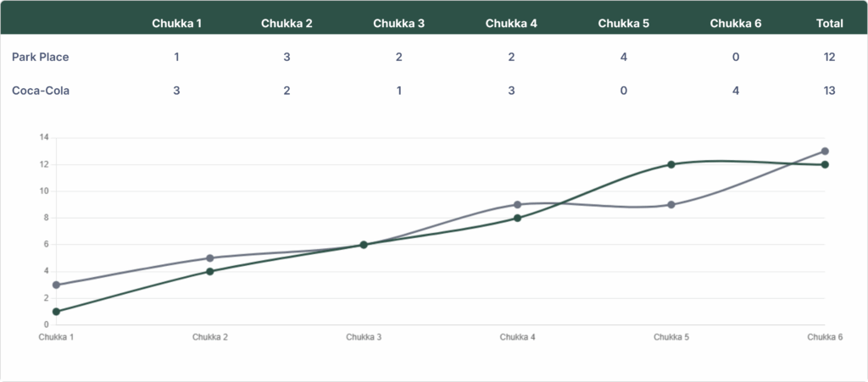
Task: Click Coca-Cola's gray Chukka 1 data point
Action: (56, 285)
